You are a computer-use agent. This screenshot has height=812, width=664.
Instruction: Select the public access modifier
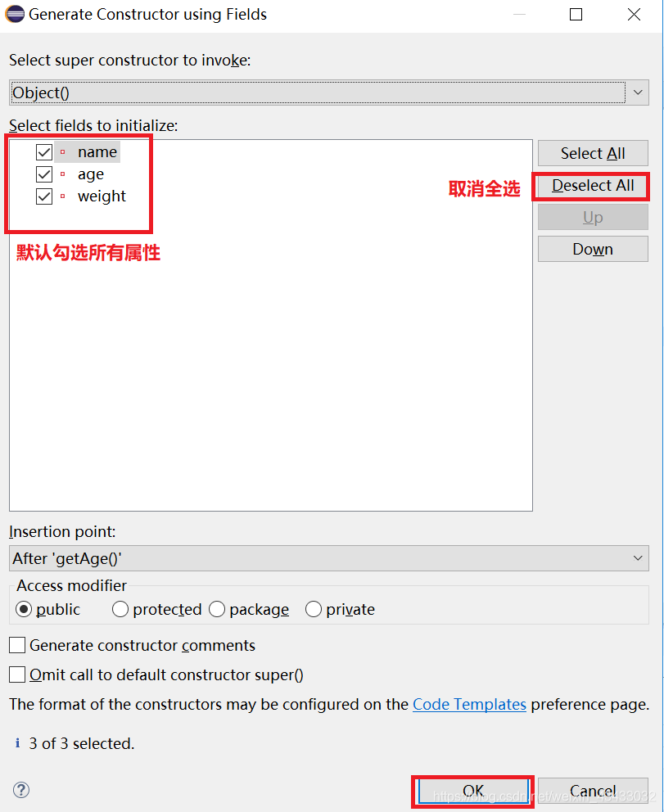tap(24, 610)
